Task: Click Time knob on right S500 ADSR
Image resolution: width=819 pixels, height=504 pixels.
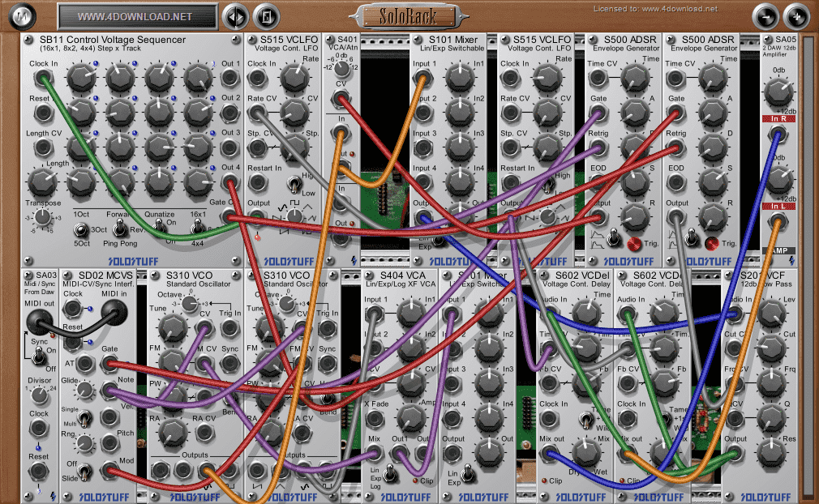Action: (713, 78)
